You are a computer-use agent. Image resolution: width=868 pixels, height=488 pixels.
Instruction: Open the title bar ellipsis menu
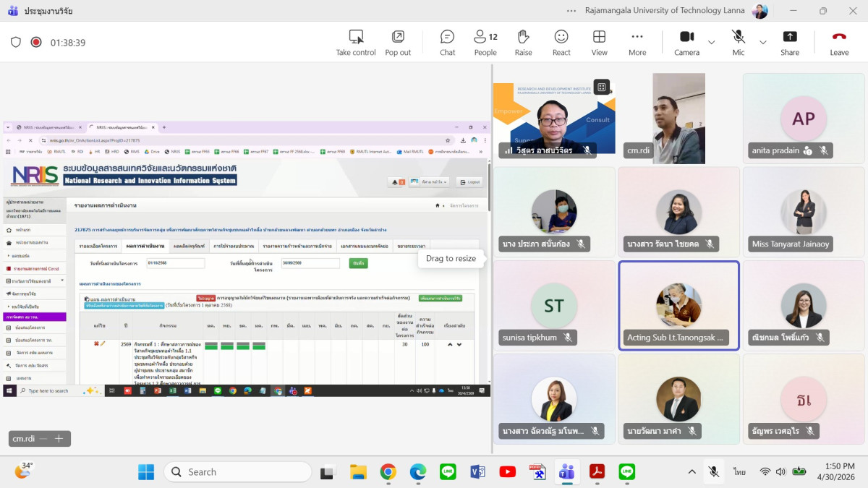point(571,11)
